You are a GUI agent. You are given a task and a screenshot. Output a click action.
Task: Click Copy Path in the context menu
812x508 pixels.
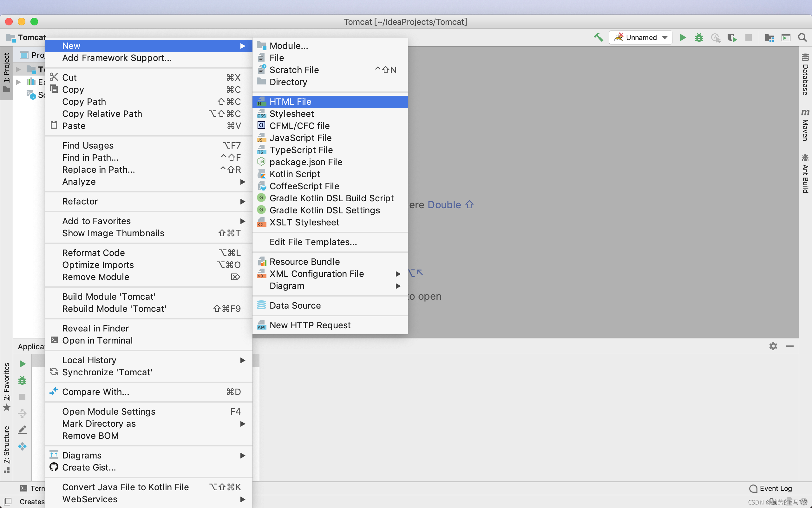pos(148,102)
